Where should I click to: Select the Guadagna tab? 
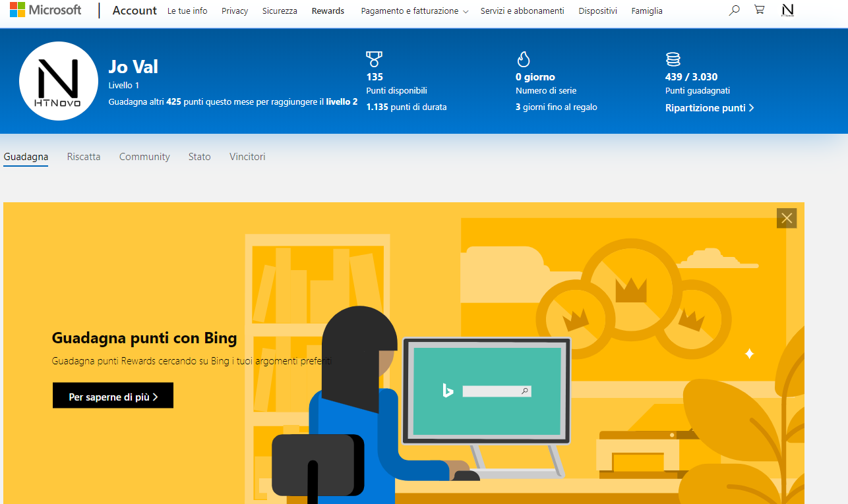[26, 157]
